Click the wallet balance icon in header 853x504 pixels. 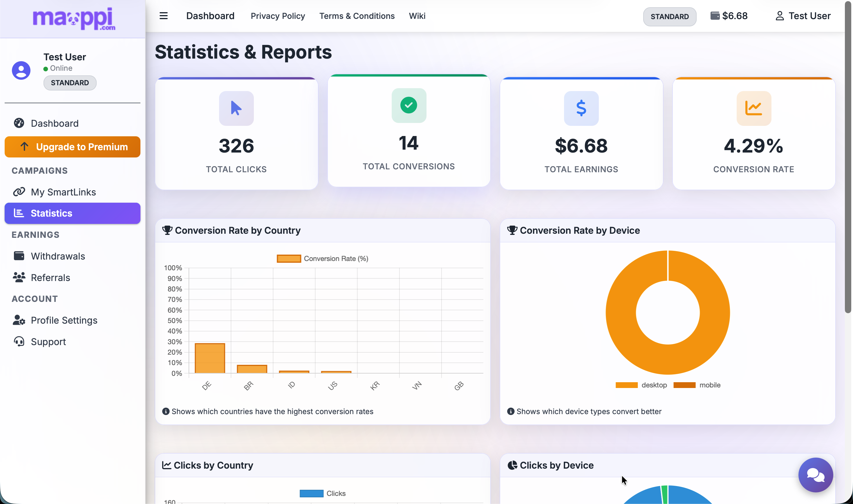(x=715, y=16)
